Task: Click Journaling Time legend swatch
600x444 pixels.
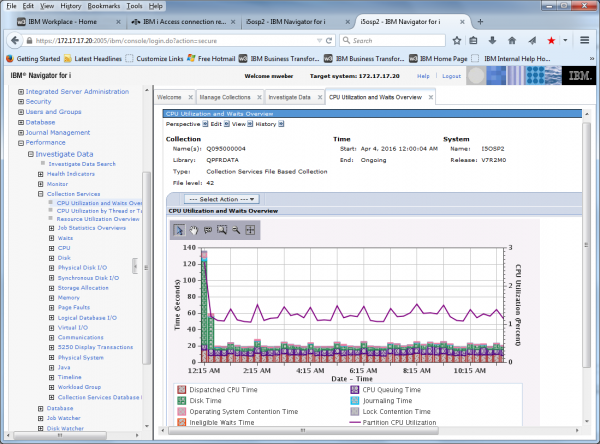Action: (x=355, y=401)
